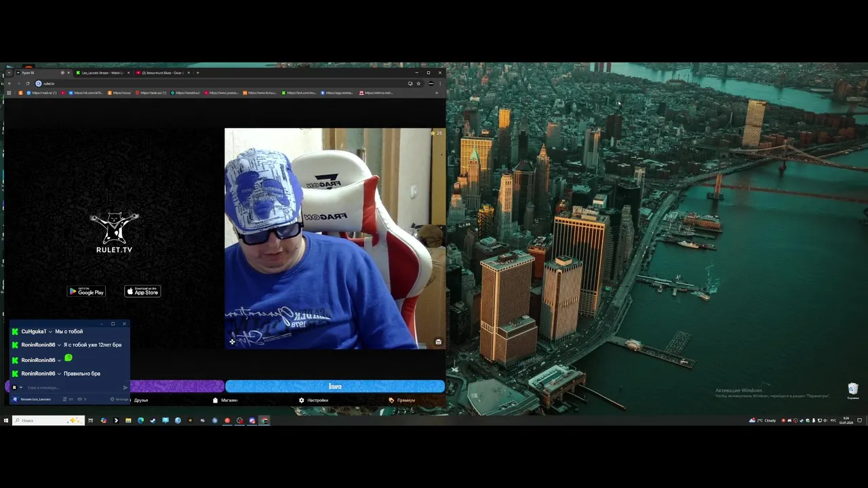Expand RoninRonin86 dropdown beside green emote
Screen dimensions: 868x488
(59, 361)
